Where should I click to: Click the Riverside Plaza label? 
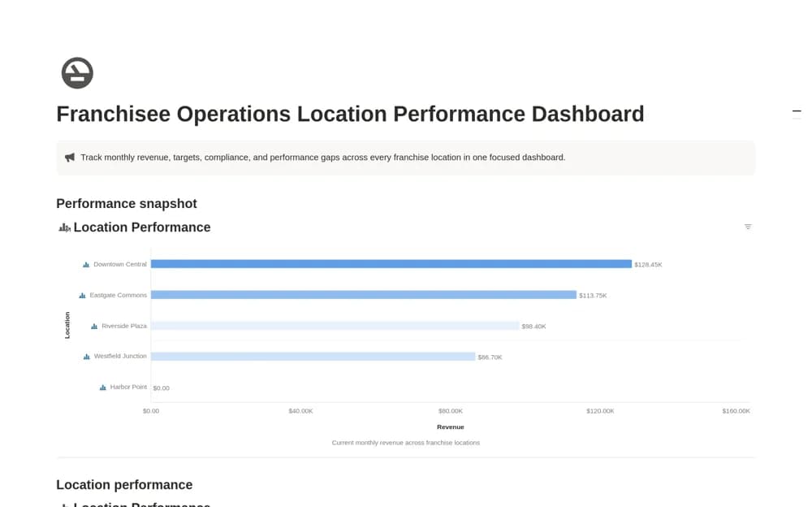pos(124,326)
